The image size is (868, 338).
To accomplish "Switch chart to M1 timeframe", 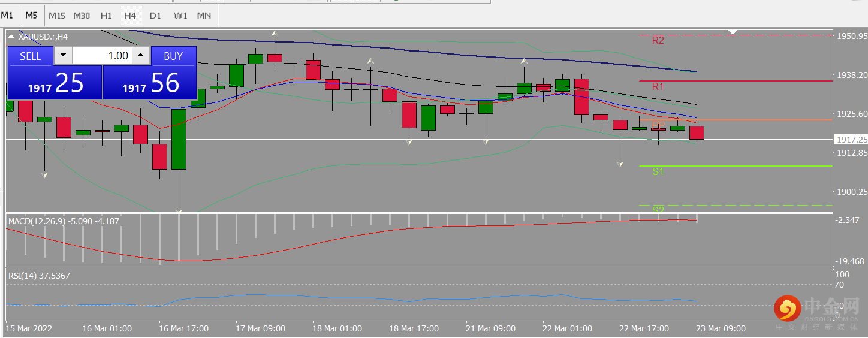I will click(7, 16).
